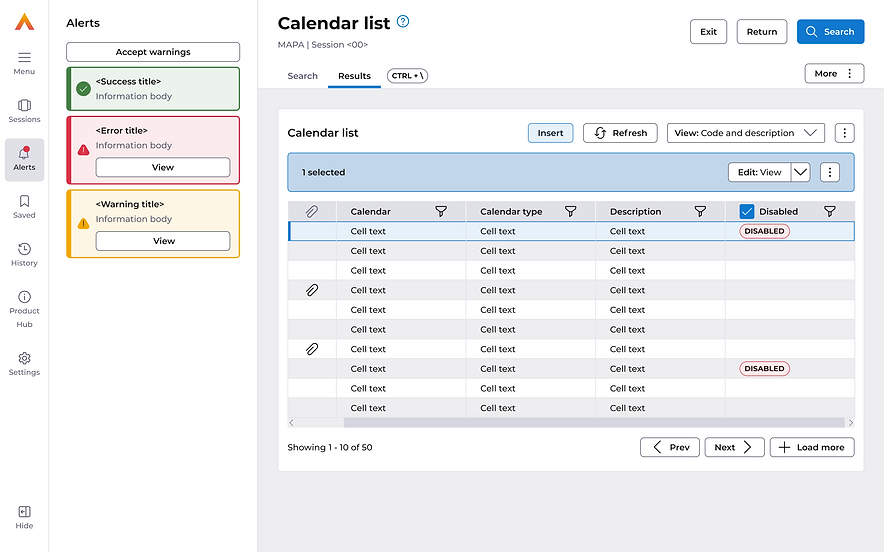Click the DISABLED badge in the first row
The width and height of the screenshot is (884, 552).
coord(764,231)
